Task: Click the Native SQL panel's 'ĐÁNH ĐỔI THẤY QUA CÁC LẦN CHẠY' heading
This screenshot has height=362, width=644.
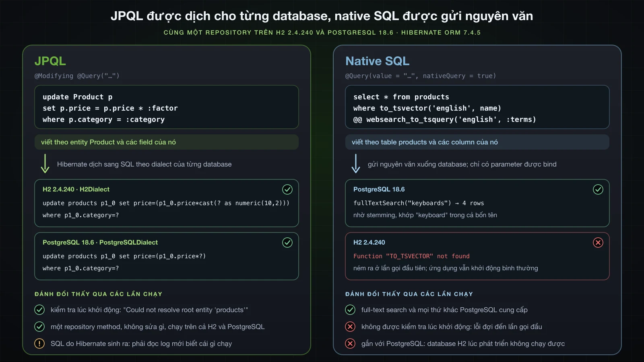Action: pos(409,294)
